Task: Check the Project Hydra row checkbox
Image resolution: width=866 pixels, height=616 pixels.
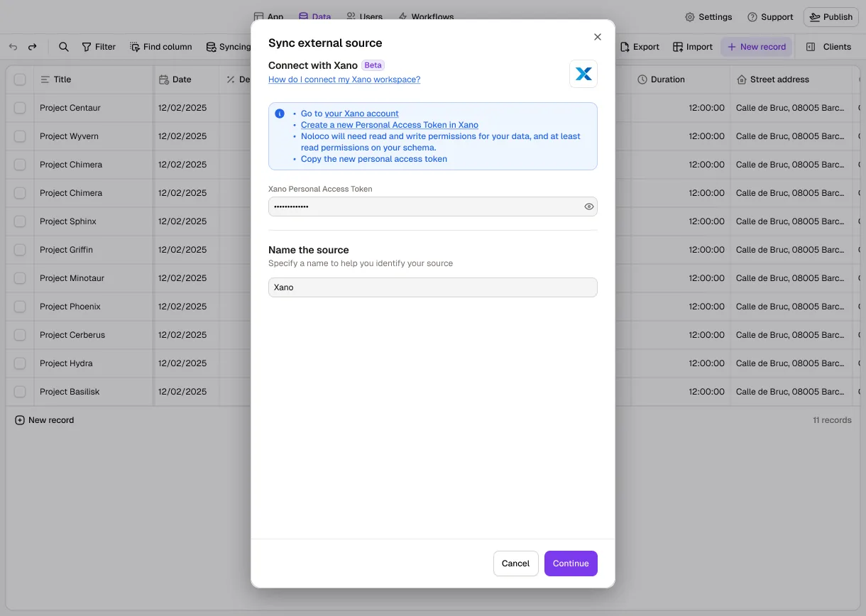Action: pos(20,363)
